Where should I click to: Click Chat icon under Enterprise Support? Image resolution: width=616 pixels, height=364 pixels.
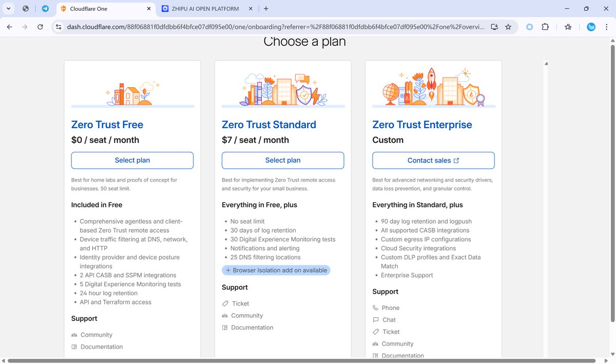click(376, 320)
